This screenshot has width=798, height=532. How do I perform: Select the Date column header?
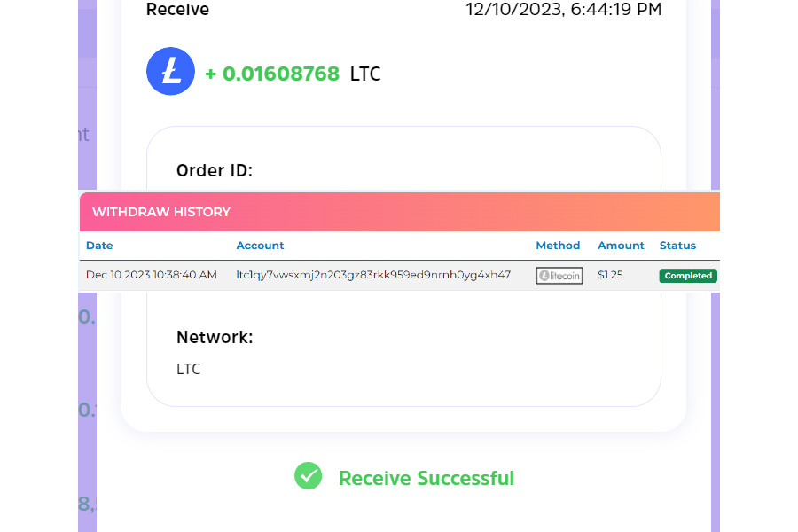pyautogui.click(x=99, y=246)
